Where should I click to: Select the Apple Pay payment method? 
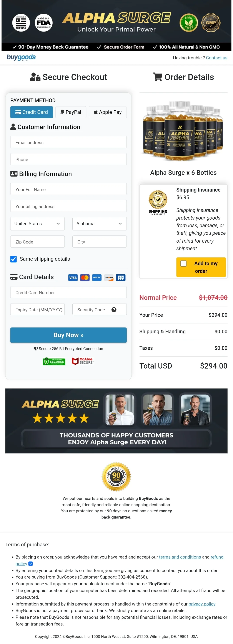[x=108, y=112]
